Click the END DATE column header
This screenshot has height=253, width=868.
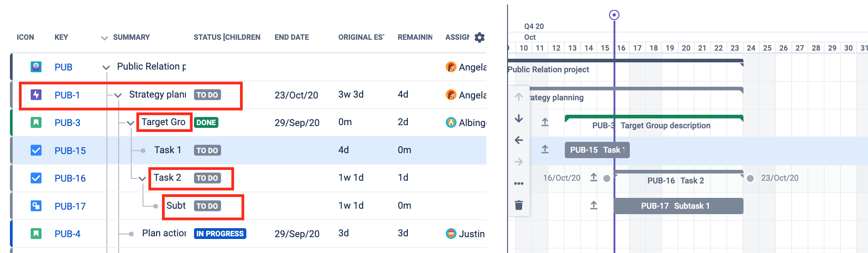pyautogui.click(x=292, y=37)
